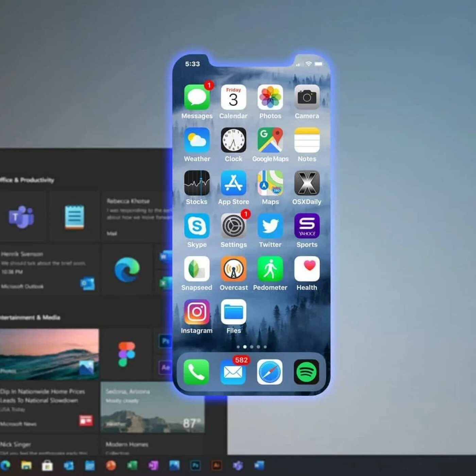The image size is (476, 476).
Task: Launch the Photos app on the iPhone
Action: [270, 97]
